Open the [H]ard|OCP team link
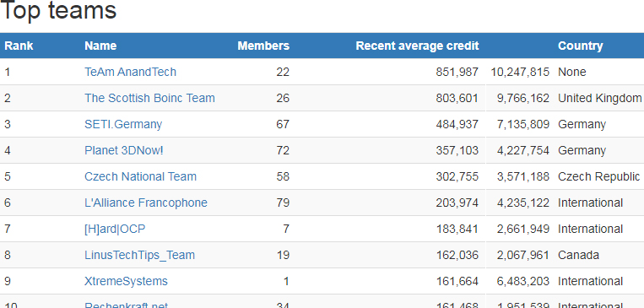The height and width of the screenshot is (308, 644). click(x=115, y=230)
